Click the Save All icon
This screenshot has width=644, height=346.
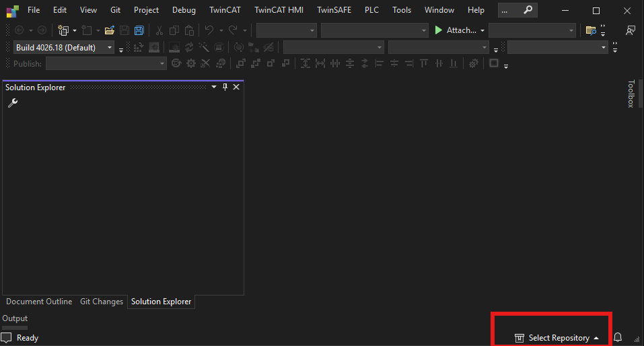(x=139, y=30)
